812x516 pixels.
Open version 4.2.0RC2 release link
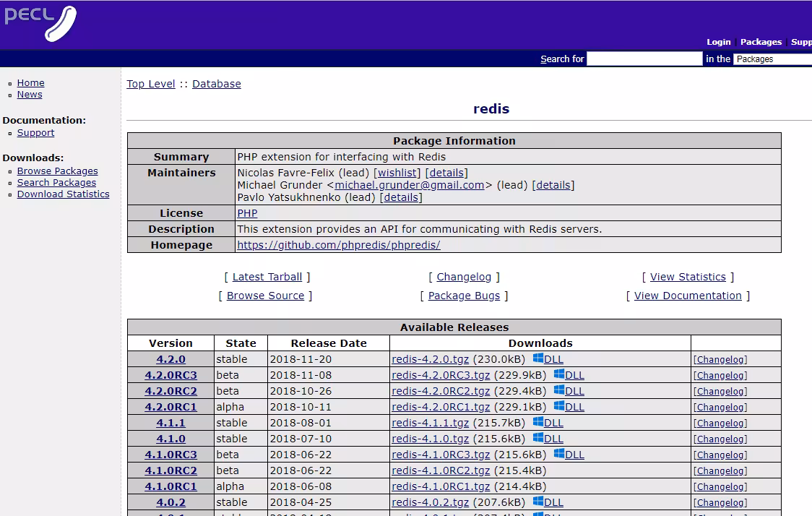point(171,391)
